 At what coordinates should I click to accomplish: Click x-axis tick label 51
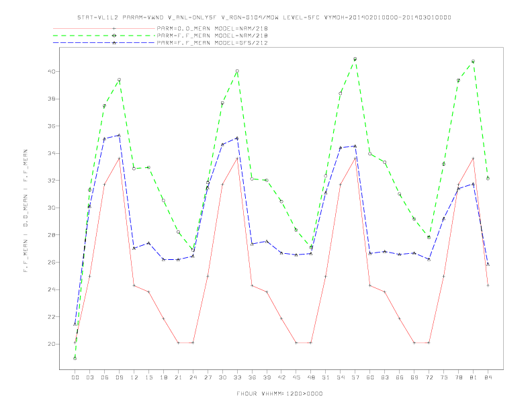(326, 377)
